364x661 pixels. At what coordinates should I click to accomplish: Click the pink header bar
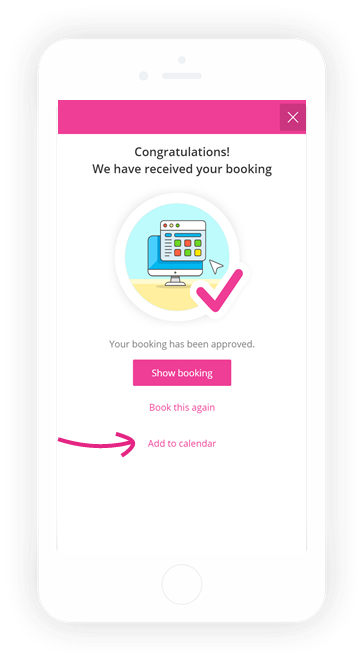pyautogui.click(x=169, y=117)
